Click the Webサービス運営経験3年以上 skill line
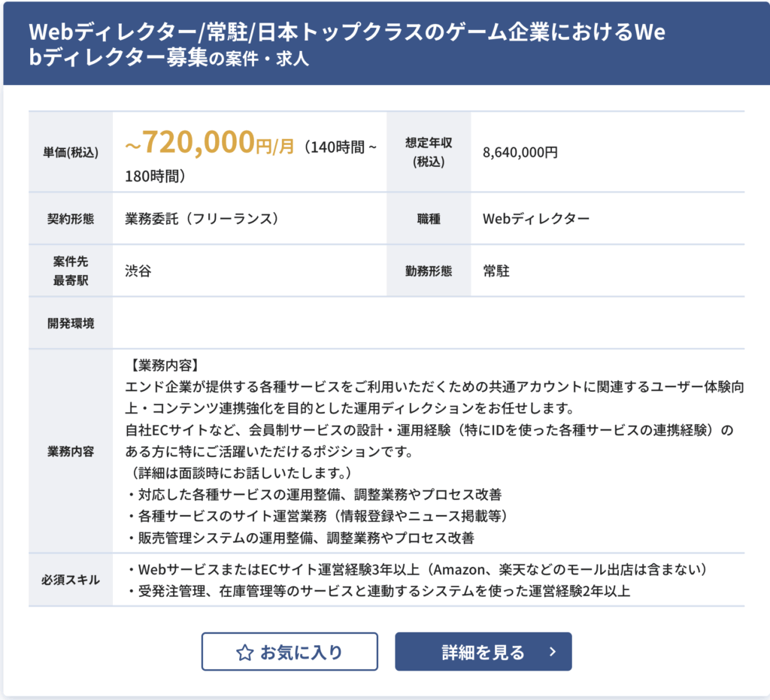Image resolution: width=770 pixels, height=700 pixels. 417,569
